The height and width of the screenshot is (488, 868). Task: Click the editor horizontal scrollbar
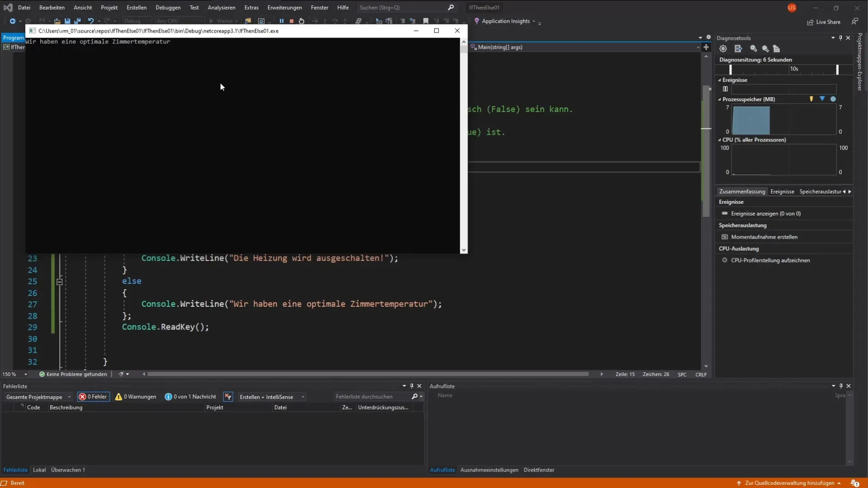[368, 374]
